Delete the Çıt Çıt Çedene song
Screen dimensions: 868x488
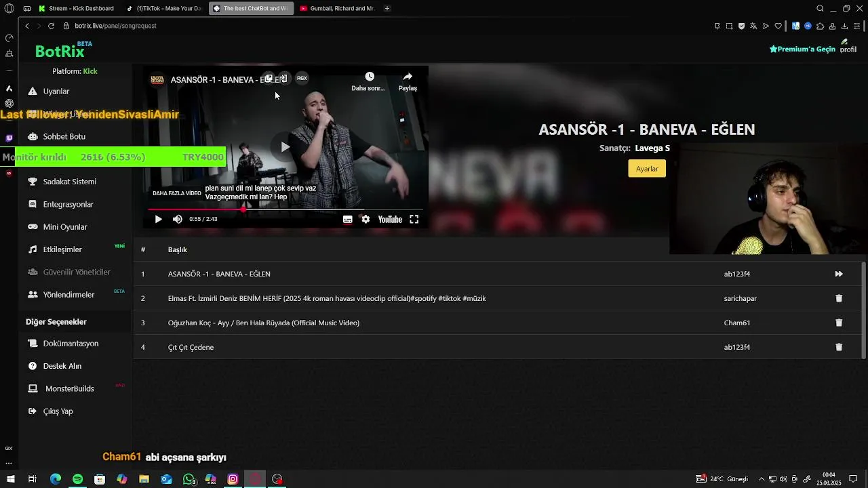tap(839, 347)
